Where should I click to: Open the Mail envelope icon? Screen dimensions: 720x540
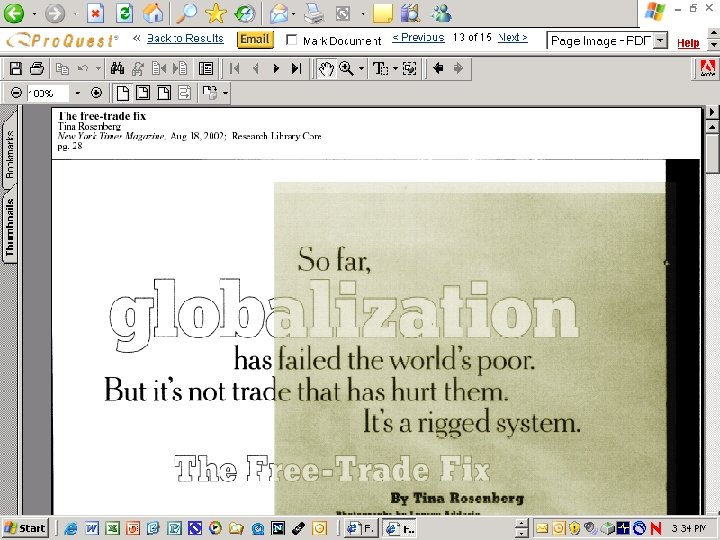point(279,13)
